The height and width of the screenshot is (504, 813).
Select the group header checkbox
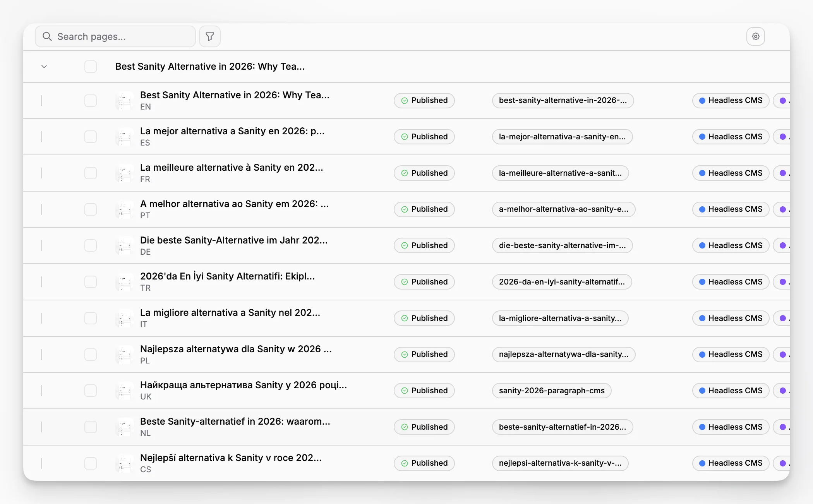91,67
